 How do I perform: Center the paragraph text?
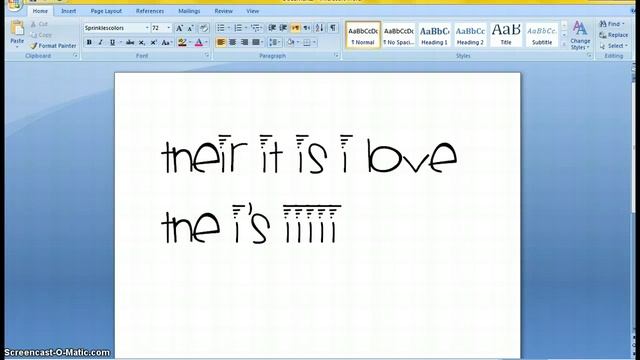[233, 42]
